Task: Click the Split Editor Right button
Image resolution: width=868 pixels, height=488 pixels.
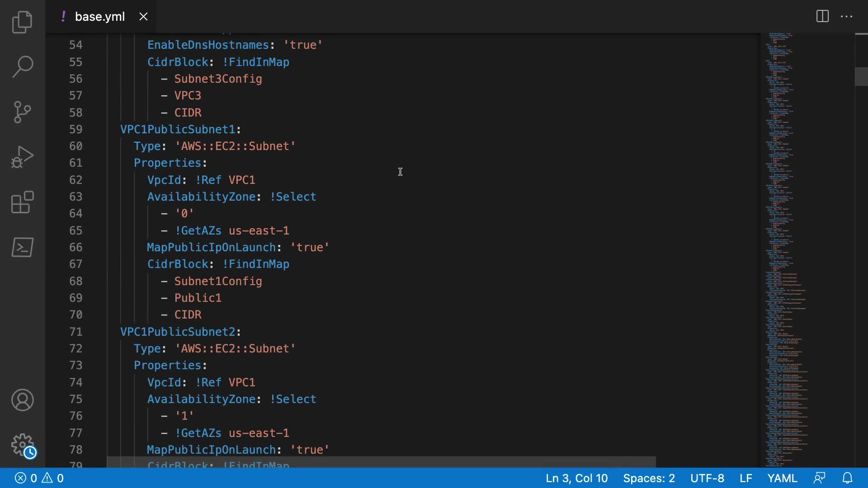Action: click(822, 17)
